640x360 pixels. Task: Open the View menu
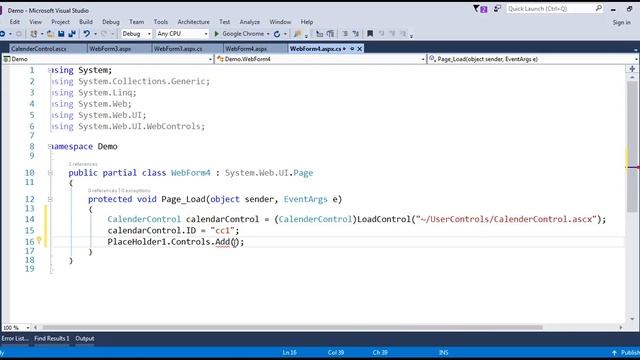36,22
